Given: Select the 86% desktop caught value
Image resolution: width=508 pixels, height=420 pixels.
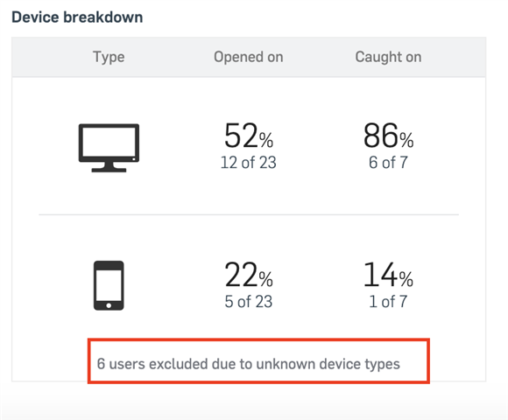Looking at the screenshot, I should tap(389, 136).
